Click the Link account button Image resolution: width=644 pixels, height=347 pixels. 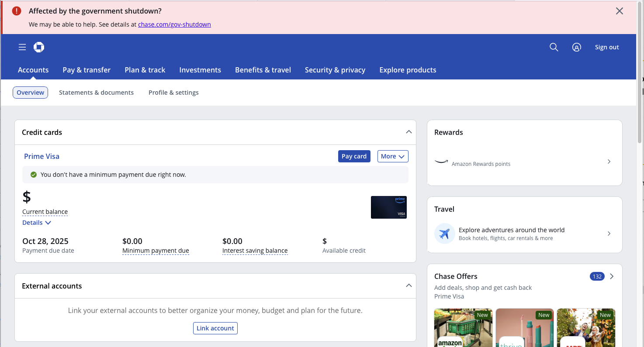(215, 328)
